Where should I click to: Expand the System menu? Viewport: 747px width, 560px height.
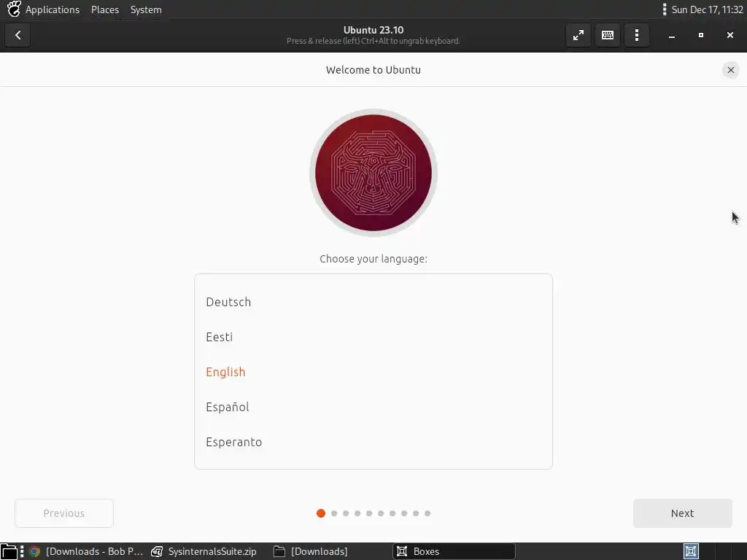coord(146,9)
